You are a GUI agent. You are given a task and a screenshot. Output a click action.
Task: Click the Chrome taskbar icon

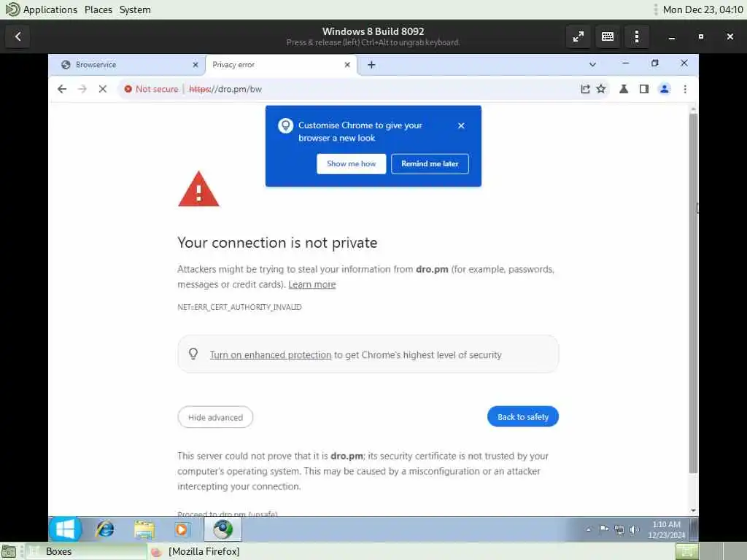click(x=222, y=529)
